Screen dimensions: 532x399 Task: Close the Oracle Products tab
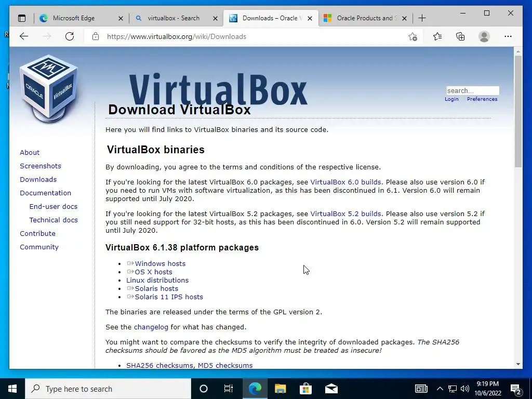(404, 18)
